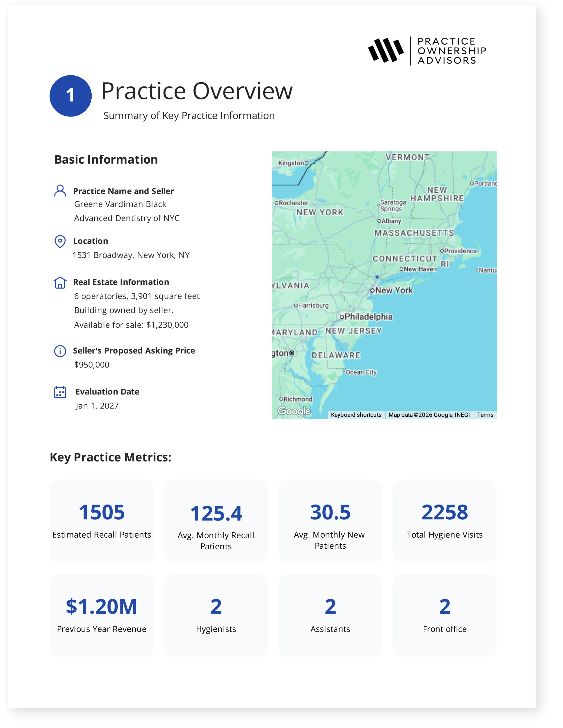Click the blue number 1 circle badge
This screenshot has height=728, width=563.
pos(70,96)
